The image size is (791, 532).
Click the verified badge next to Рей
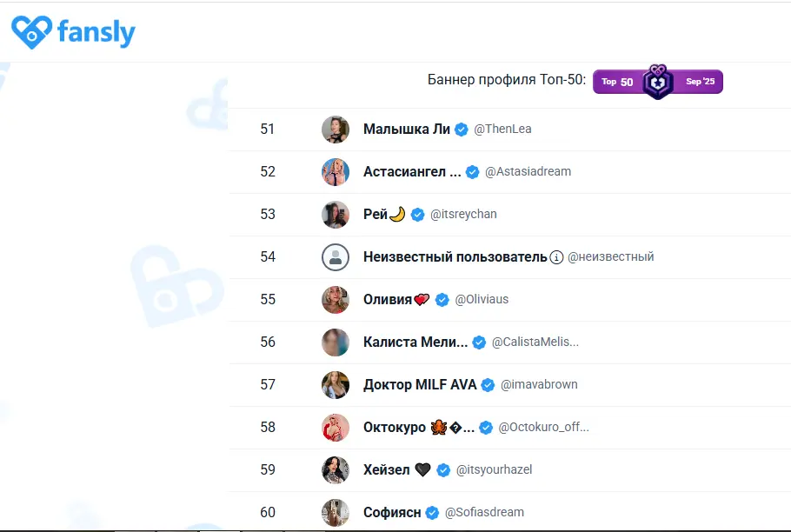click(x=418, y=213)
